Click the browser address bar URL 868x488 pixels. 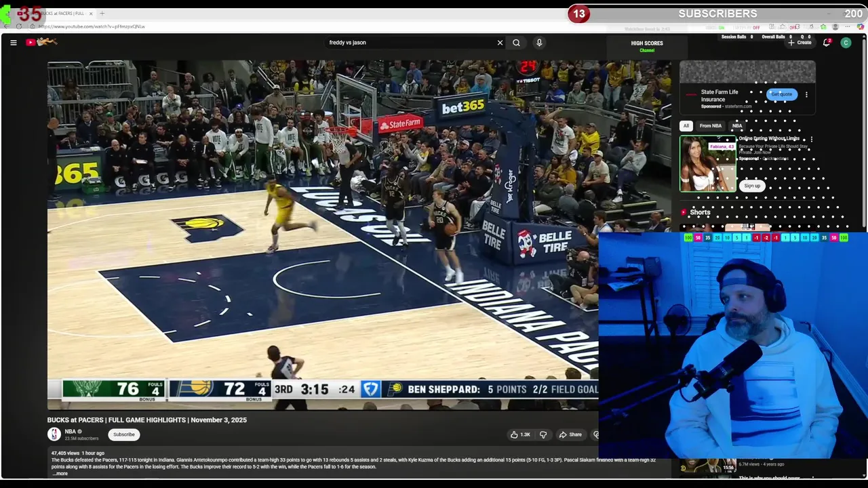(x=92, y=26)
